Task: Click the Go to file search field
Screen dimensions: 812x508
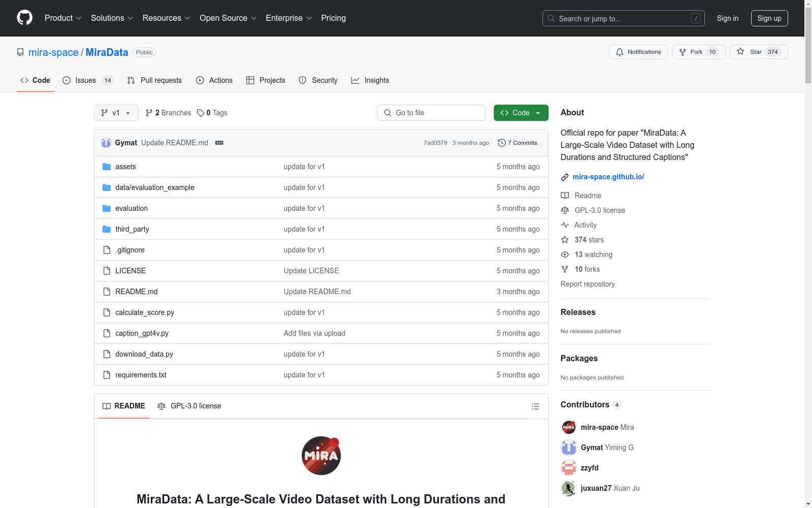Action: coord(431,113)
